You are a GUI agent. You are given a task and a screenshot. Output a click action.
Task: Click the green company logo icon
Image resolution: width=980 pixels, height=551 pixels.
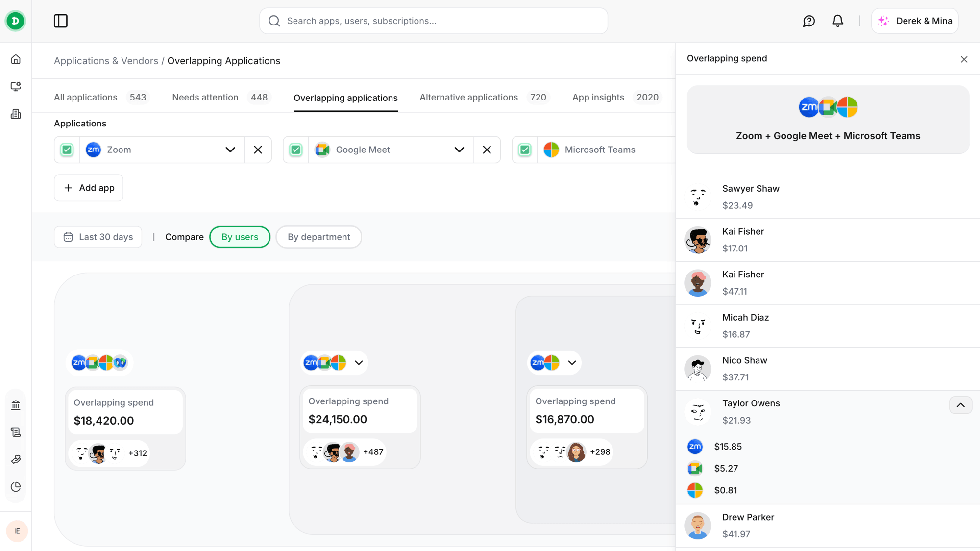click(x=15, y=21)
